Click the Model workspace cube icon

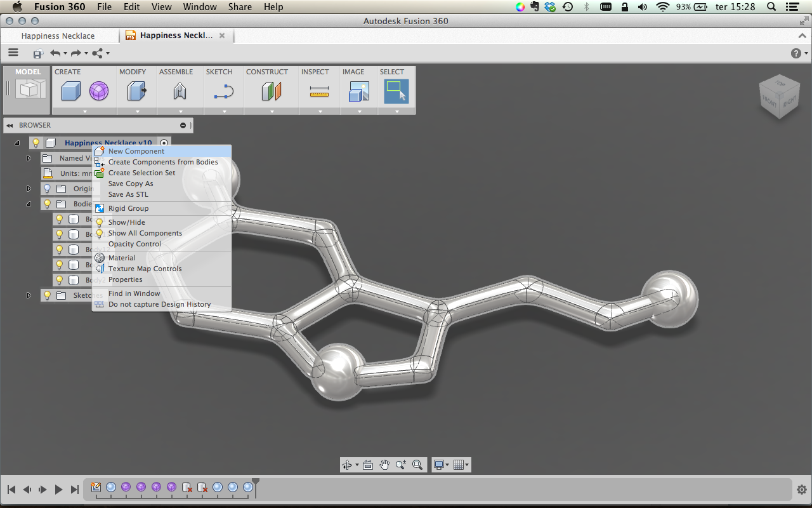31,89
